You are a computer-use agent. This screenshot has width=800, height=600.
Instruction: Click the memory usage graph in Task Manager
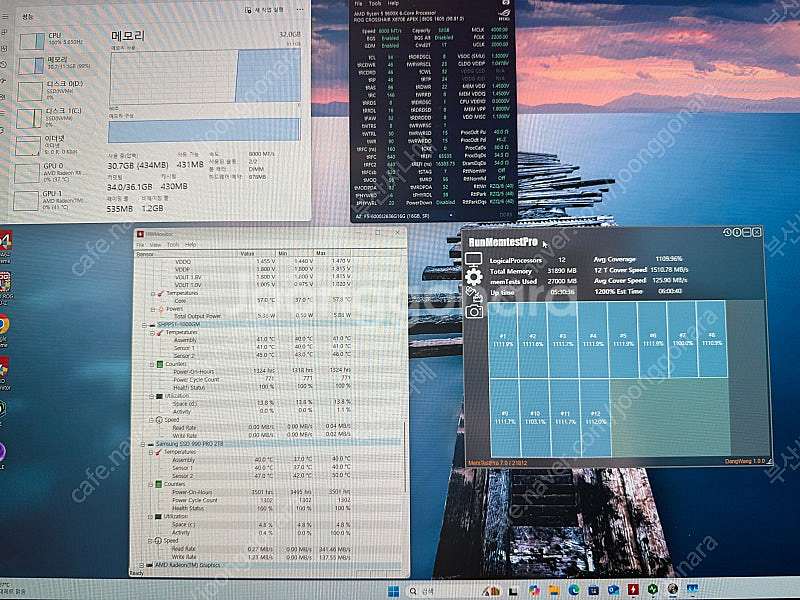[205, 77]
